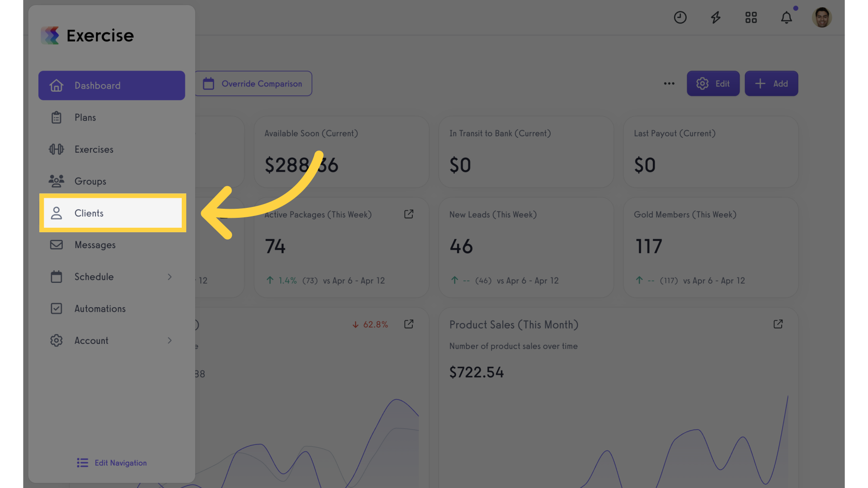Image resolution: width=868 pixels, height=488 pixels.
Task: Click the Account gear icon
Action: 57,340
